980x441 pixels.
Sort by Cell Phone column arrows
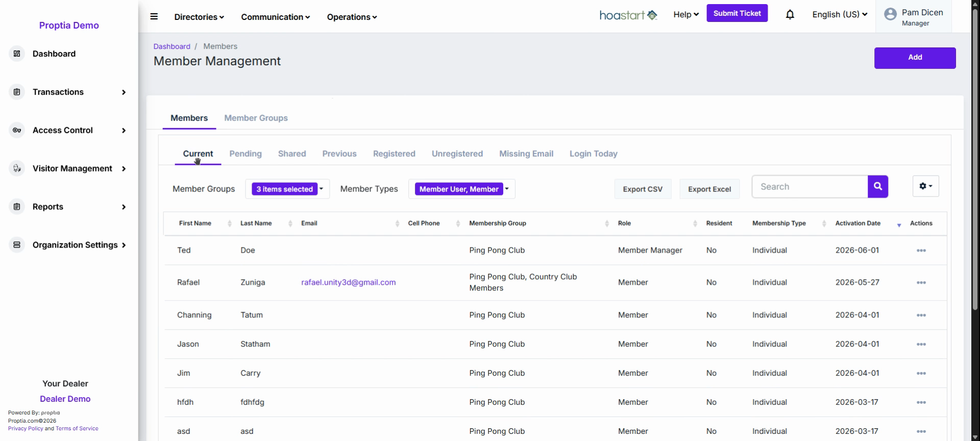pos(458,224)
